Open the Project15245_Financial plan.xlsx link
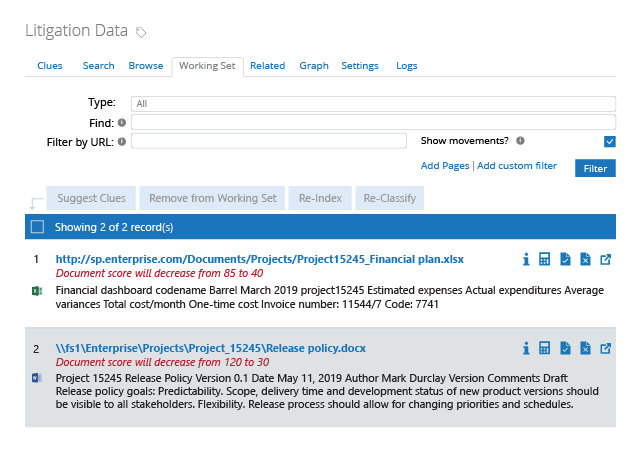The height and width of the screenshot is (450, 640). coord(244,259)
